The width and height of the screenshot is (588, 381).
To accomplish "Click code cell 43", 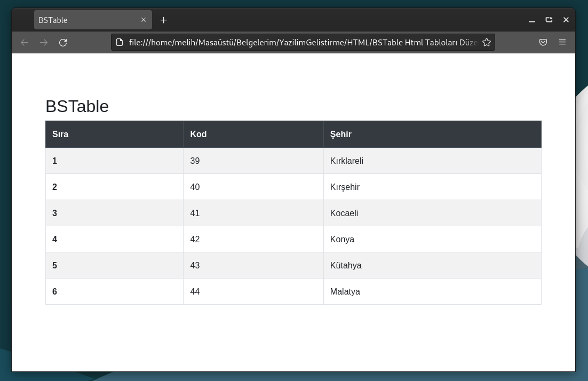I will click(x=253, y=266).
